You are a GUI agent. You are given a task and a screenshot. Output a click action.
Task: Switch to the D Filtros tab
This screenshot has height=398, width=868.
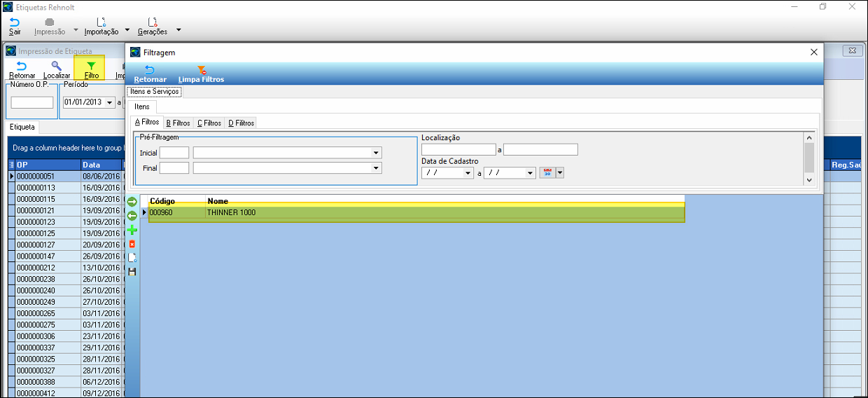click(x=241, y=123)
